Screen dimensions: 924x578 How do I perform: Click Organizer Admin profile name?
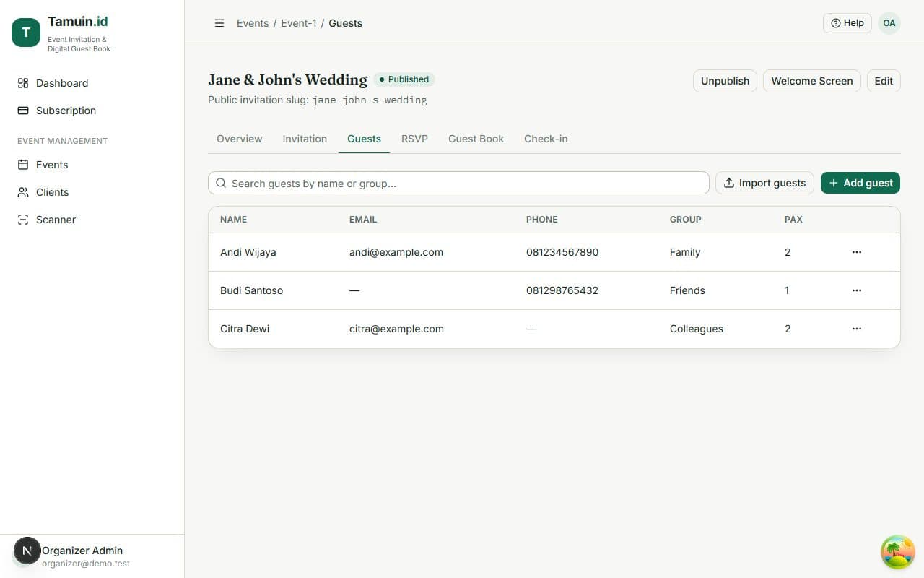tap(82, 551)
